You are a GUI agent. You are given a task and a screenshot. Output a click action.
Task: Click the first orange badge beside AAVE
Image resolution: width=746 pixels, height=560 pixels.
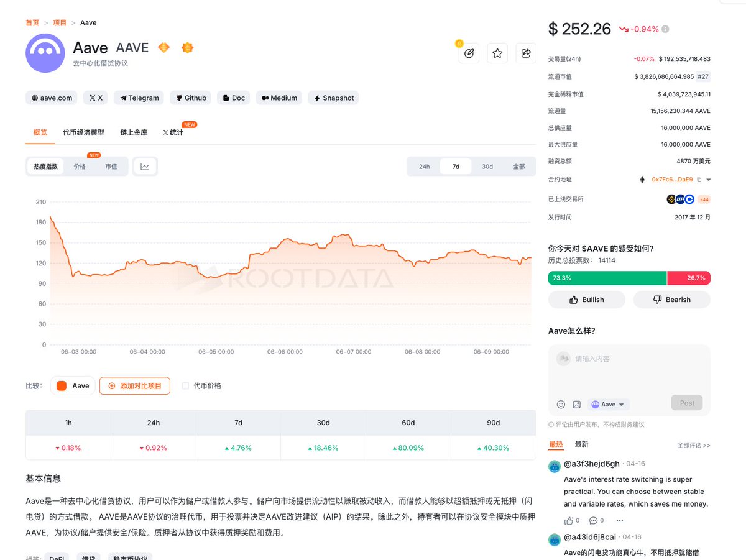pyautogui.click(x=163, y=47)
